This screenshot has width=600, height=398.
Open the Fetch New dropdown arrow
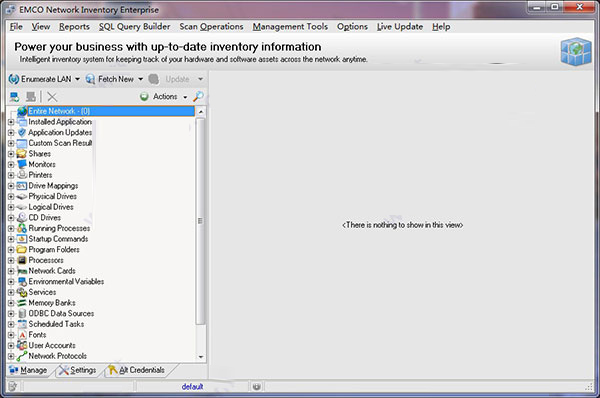tap(140, 79)
